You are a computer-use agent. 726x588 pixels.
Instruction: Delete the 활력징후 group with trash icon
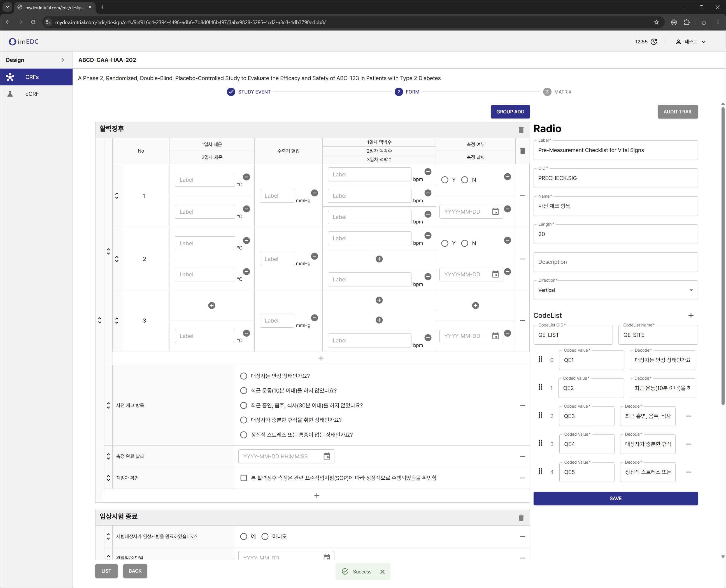(521, 130)
